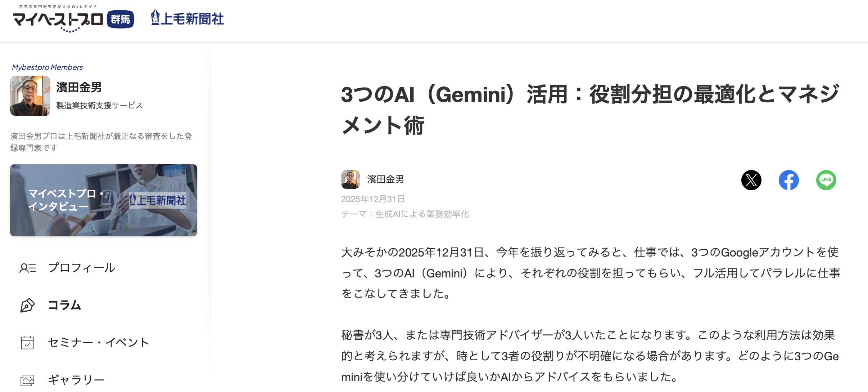Screen dimensions: 868x392
Task: Open the ギャラリー section
Action: click(76, 380)
